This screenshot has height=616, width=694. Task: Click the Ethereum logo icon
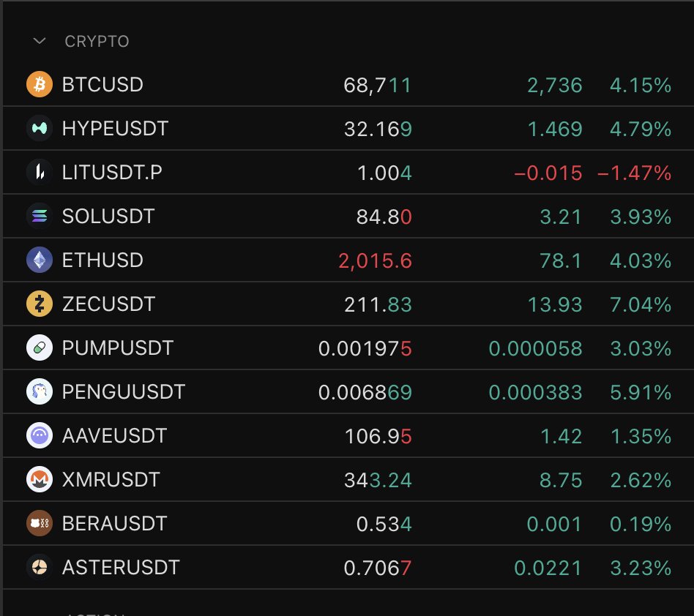tap(40, 260)
